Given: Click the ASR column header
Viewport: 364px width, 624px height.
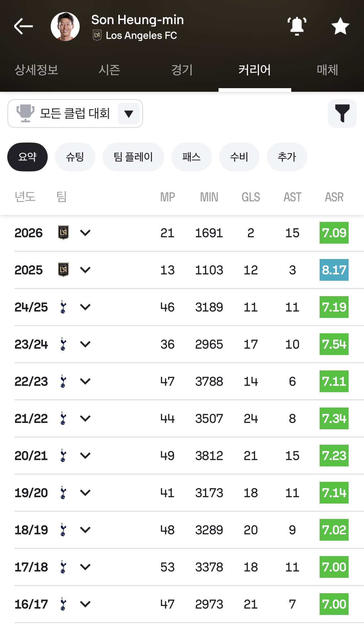Looking at the screenshot, I should [x=334, y=197].
